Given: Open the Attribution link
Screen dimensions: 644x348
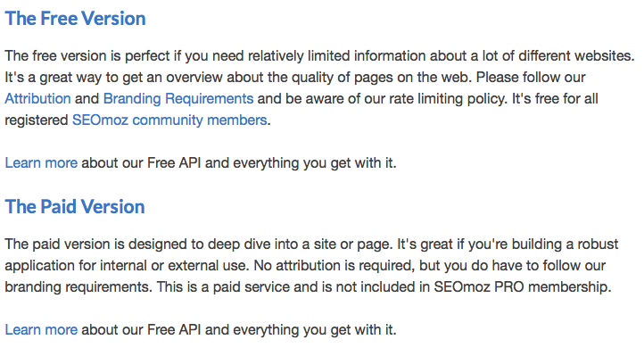Looking at the screenshot, I should click(x=37, y=99).
